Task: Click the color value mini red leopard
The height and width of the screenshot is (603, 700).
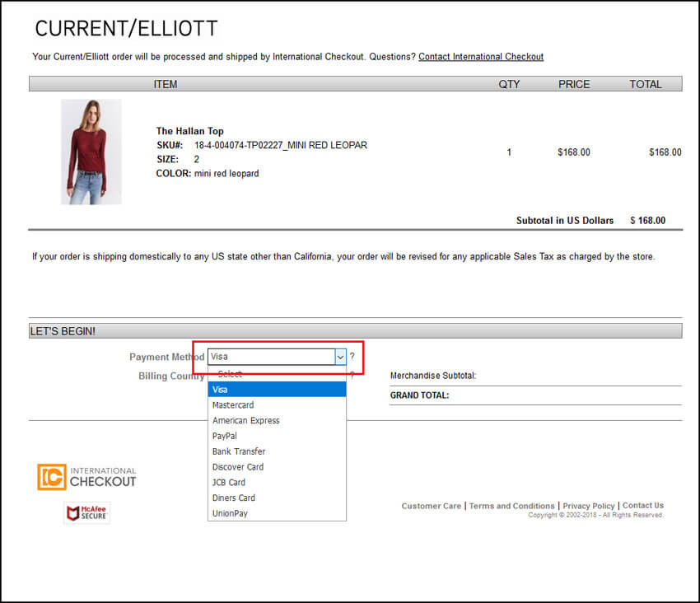Action: coord(226,173)
